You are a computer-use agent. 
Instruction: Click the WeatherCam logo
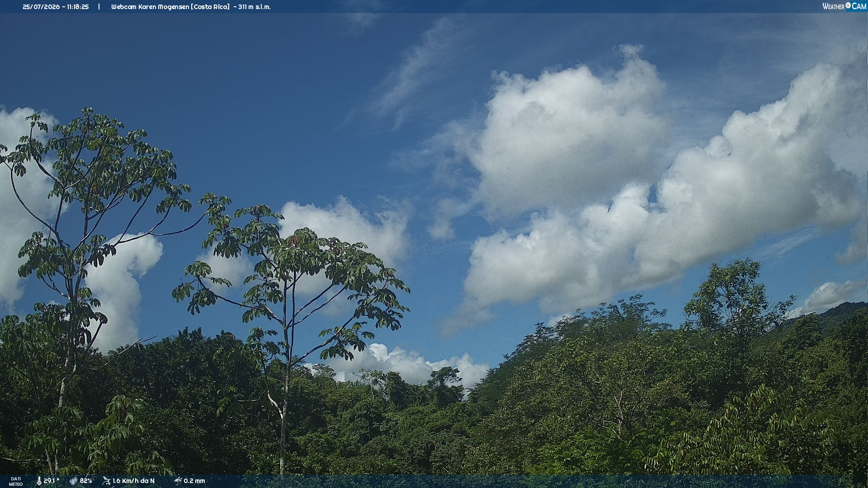tap(844, 6)
